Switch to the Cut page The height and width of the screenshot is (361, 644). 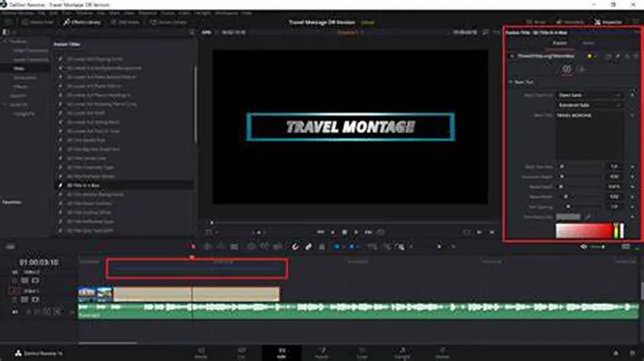pyautogui.click(x=241, y=353)
